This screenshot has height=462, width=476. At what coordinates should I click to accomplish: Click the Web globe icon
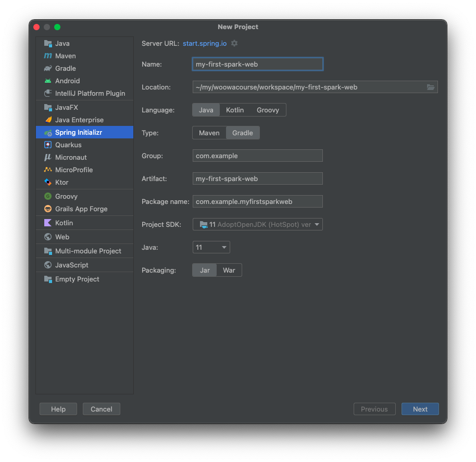click(48, 237)
